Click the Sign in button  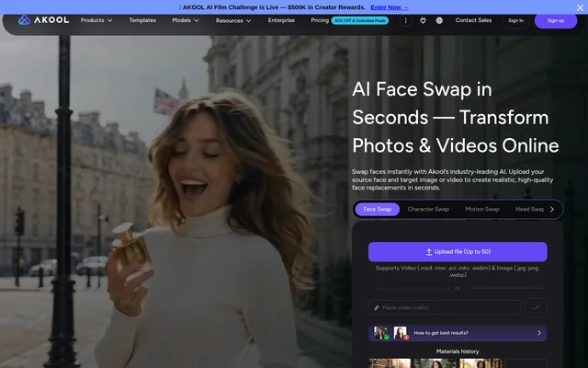click(x=515, y=20)
